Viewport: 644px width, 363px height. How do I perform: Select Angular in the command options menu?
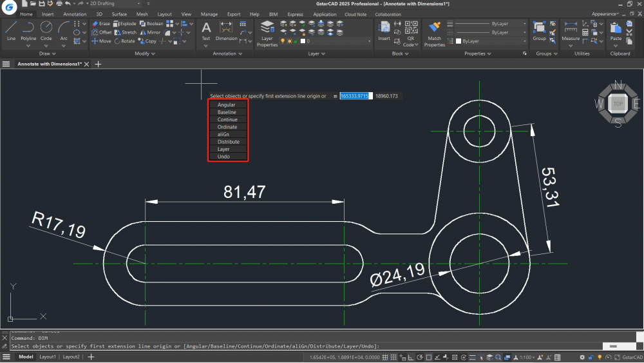227,104
